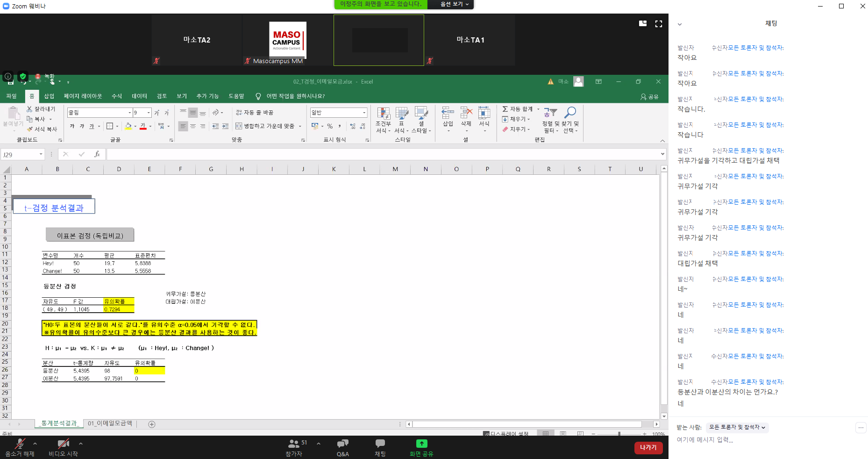The width and height of the screenshot is (868, 459).
Task: Click the fill color yellow swatch
Action: click(x=128, y=126)
